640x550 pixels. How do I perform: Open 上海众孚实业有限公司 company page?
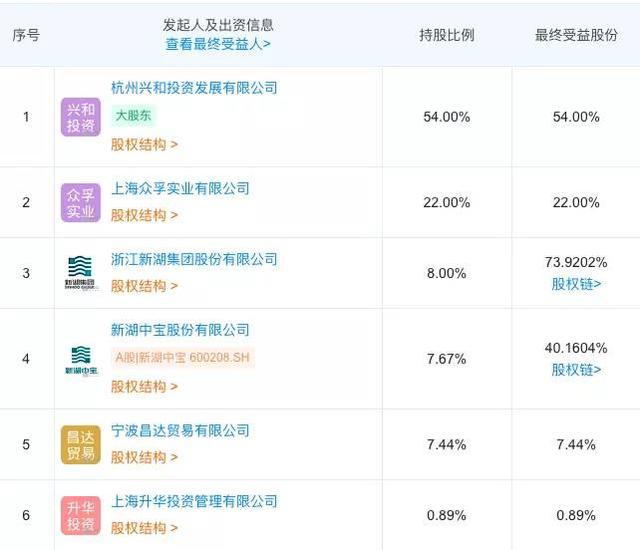pos(180,189)
